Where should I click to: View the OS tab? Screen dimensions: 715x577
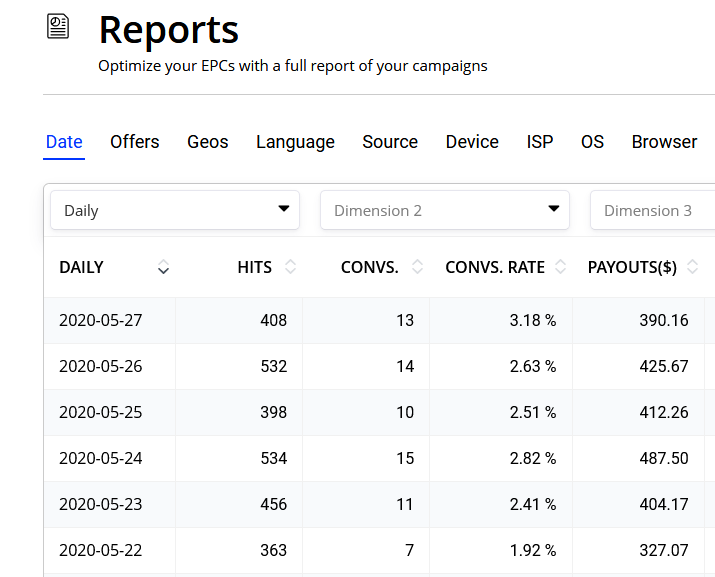click(593, 142)
